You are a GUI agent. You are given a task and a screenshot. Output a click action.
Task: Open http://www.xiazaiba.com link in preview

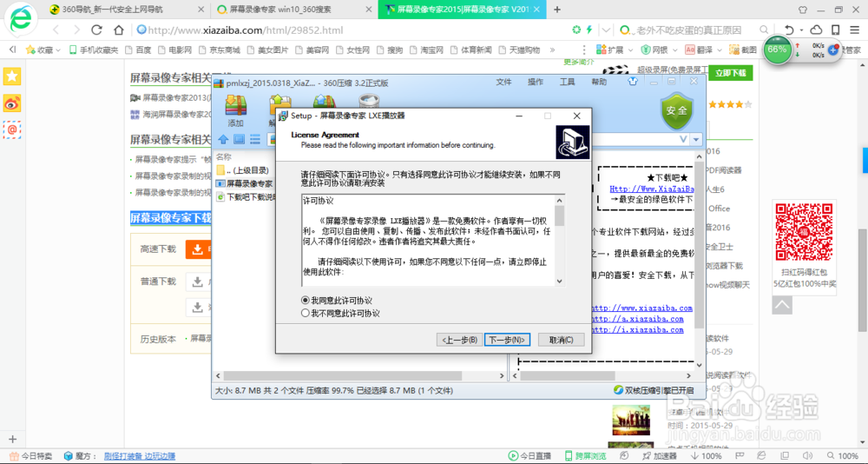coord(642,308)
